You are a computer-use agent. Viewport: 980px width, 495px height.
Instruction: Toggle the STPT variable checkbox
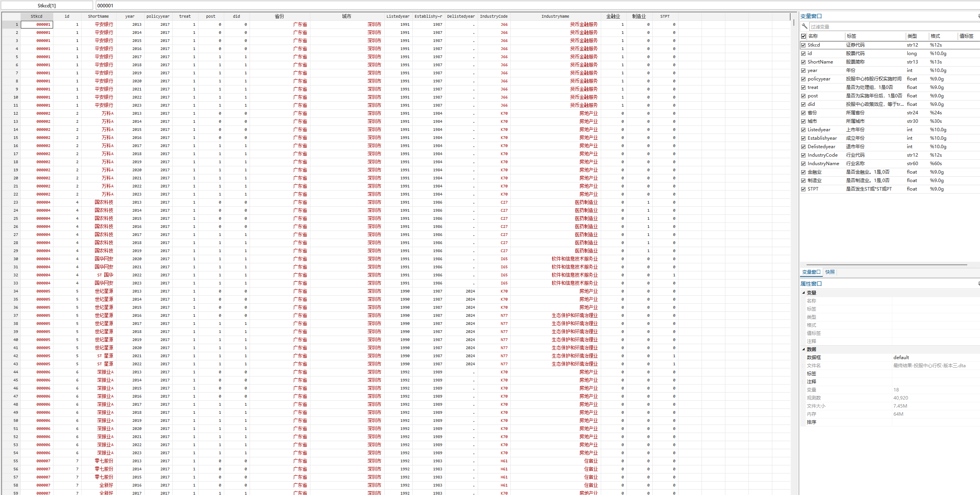tap(803, 189)
